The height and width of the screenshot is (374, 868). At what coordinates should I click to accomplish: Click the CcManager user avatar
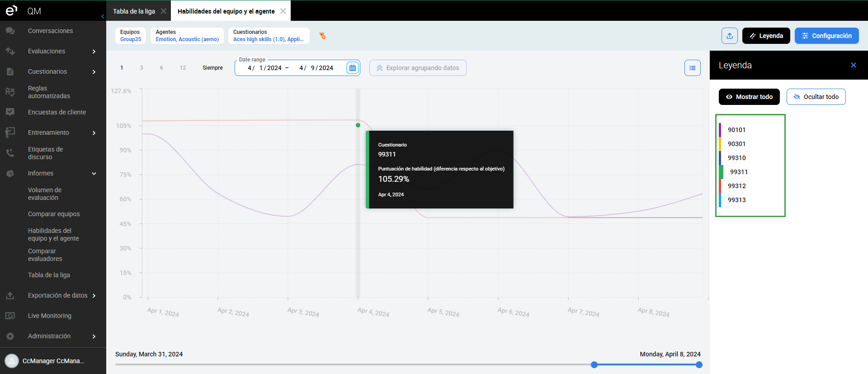point(12,361)
